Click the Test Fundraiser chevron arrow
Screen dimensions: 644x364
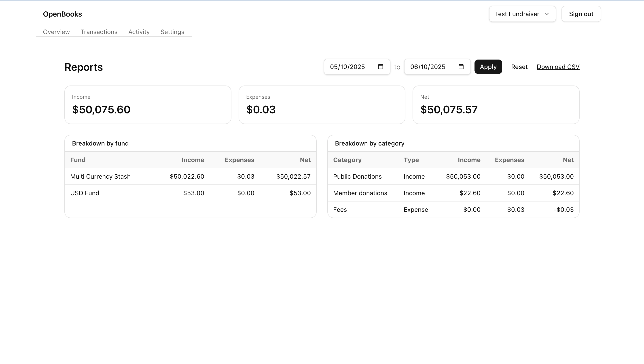(547, 14)
